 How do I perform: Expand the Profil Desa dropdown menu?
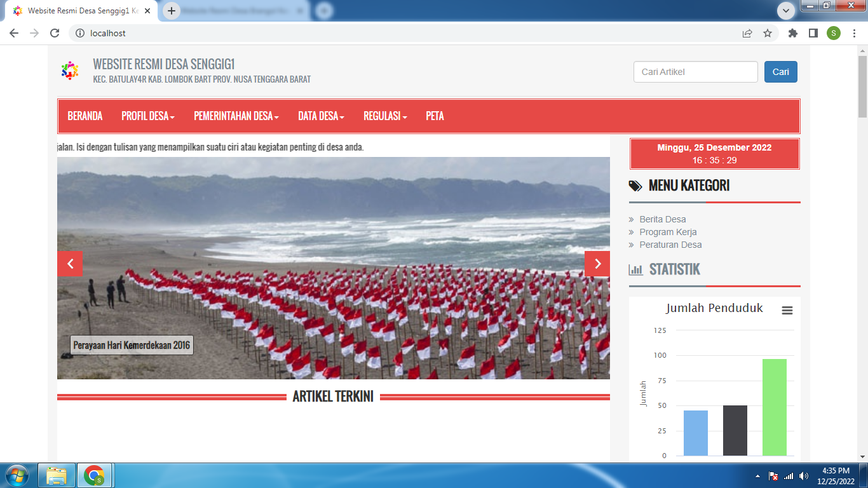tap(147, 116)
